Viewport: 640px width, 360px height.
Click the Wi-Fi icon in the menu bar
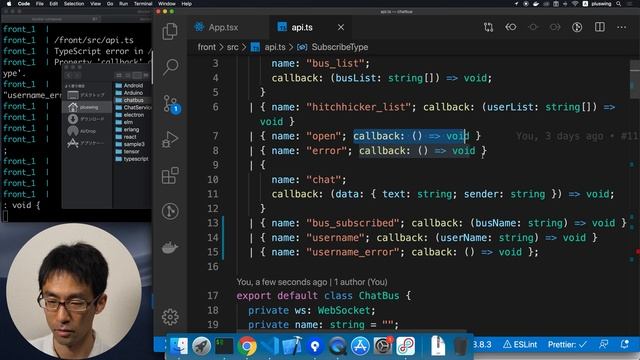tap(575, 4)
